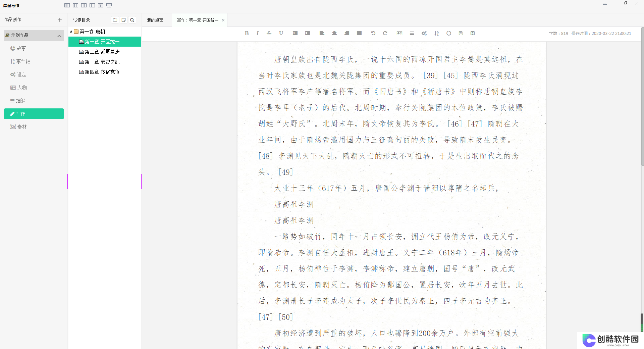Image resolution: width=644 pixels, height=349 pixels.
Task: Align text right
Action: click(347, 33)
